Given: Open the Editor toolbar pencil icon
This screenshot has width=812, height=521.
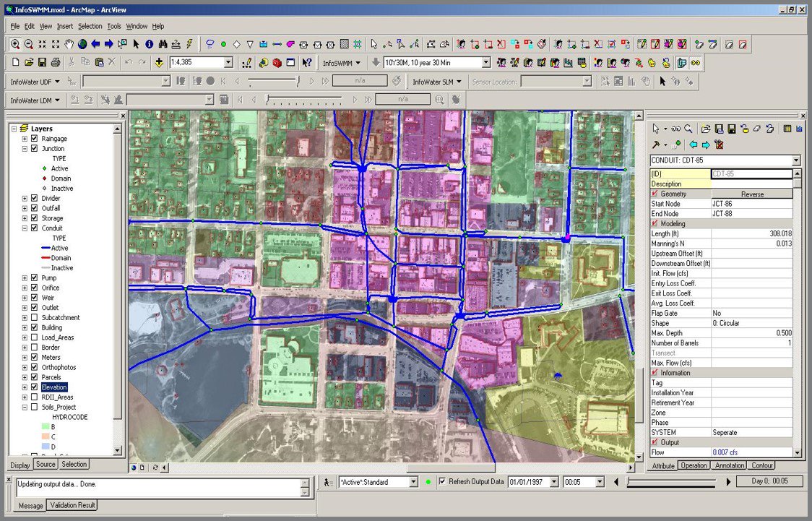Looking at the screenshot, I should tap(247, 63).
